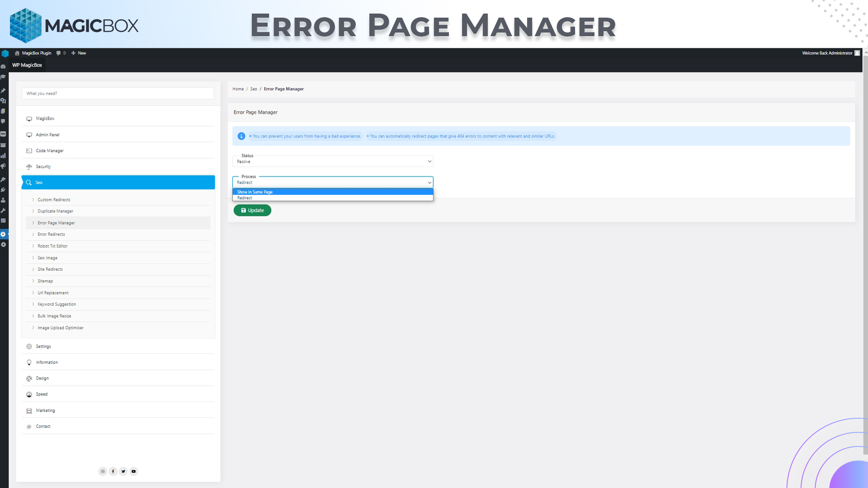Open Image Upload Optimiser submenu item

118,328
